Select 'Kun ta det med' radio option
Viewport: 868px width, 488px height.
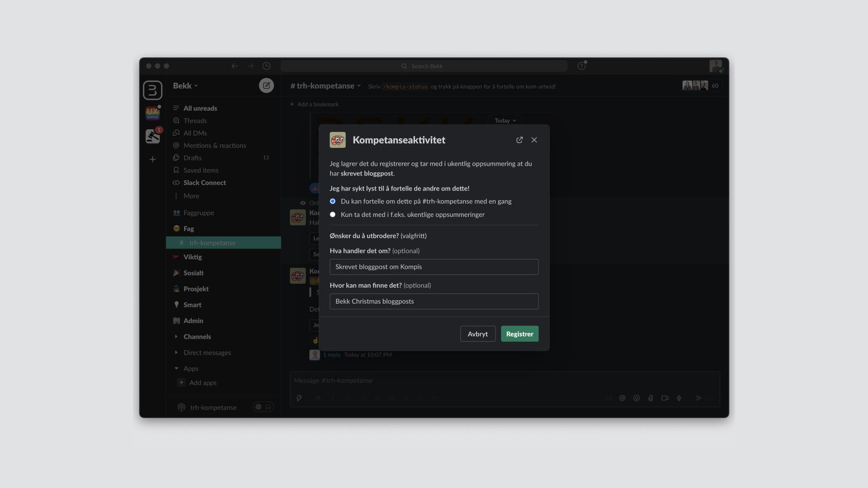pyautogui.click(x=332, y=214)
